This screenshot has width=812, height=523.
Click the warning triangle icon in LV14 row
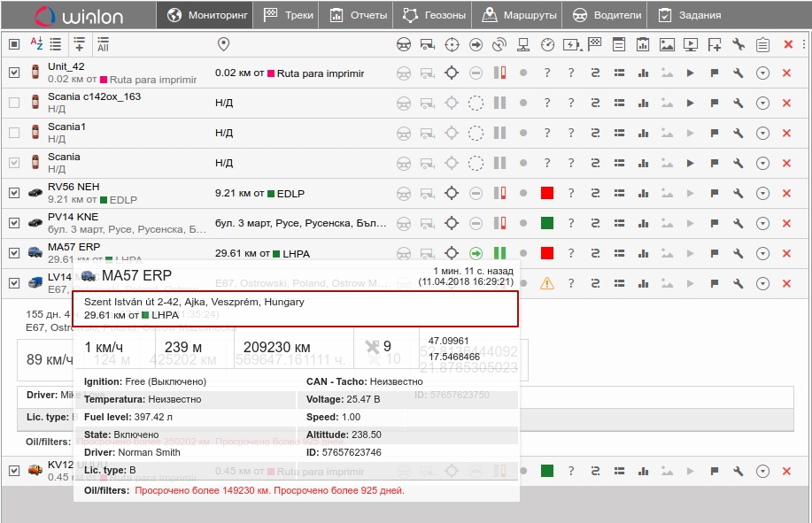pyautogui.click(x=547, y=283)
